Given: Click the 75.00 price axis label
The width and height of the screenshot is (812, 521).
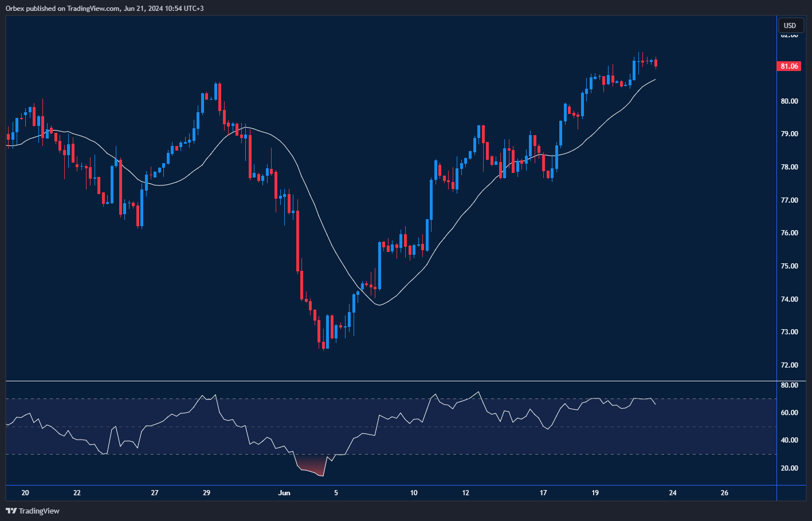Looking at the screenshot, I should click(789, 266).
